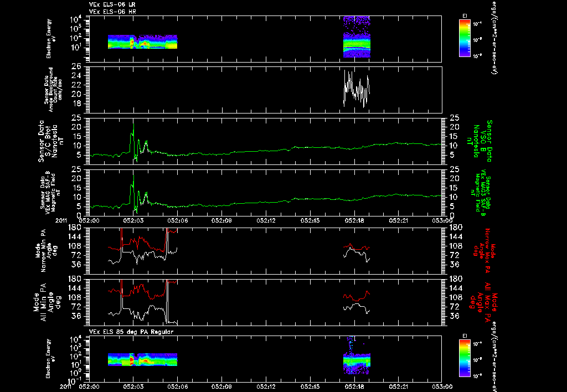567x392 pixels.
Task: Click the 'Mode Narrow Min PA Angle' axis label
Action: (47, 250)
